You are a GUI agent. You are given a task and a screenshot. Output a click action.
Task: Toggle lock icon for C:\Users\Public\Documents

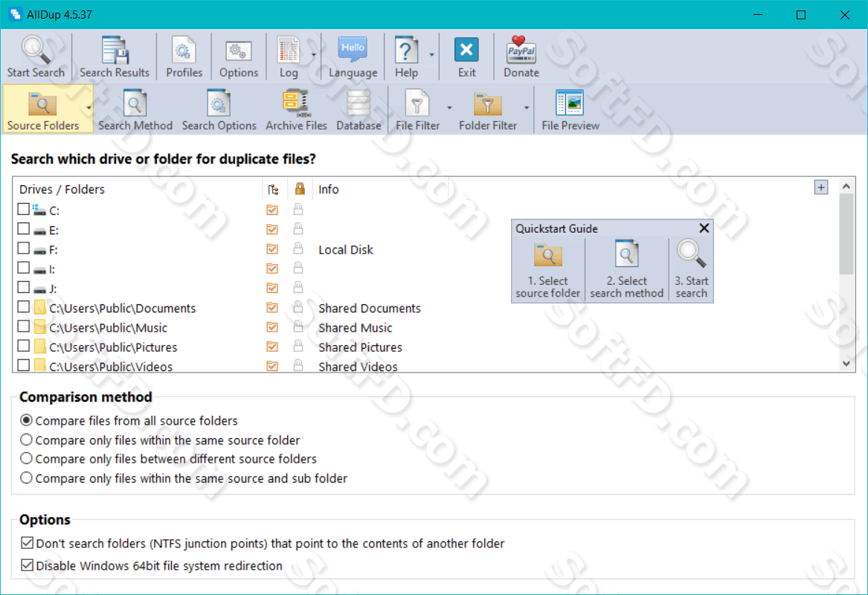(298, 307)
